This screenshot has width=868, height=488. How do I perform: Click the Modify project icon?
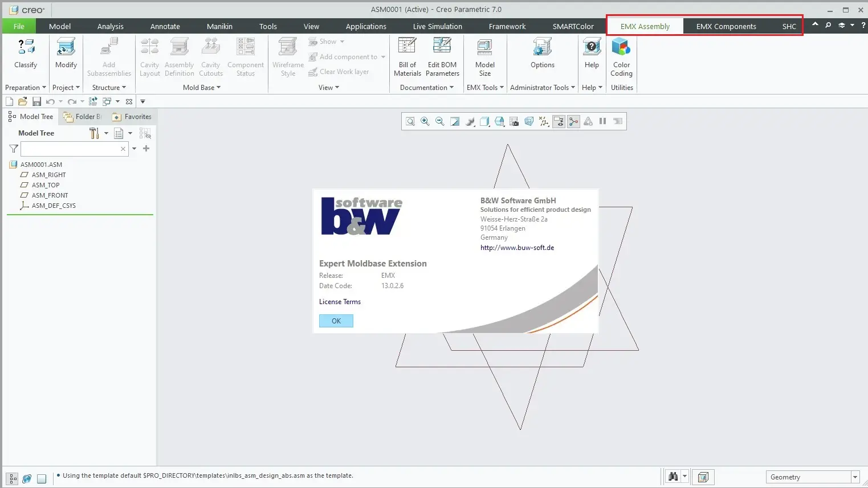[66, 47]
